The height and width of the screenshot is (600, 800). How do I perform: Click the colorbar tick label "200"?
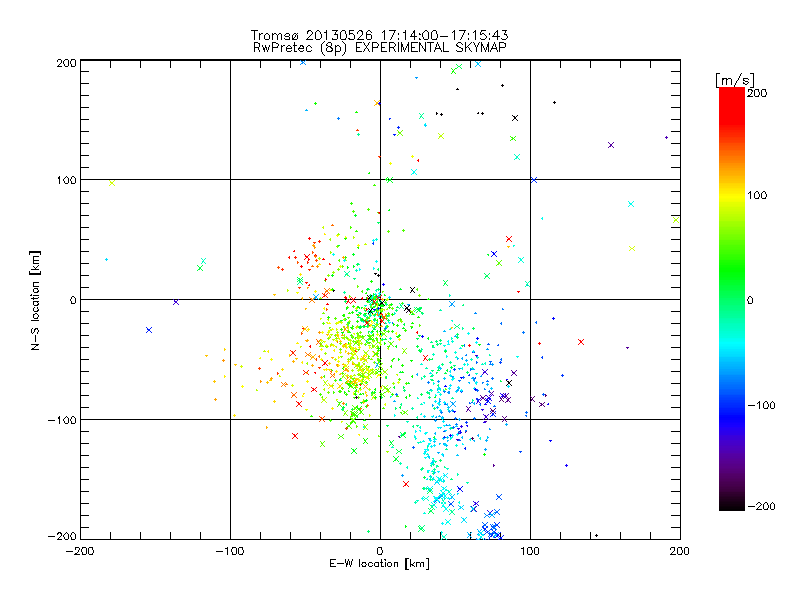pyautogui.click(x=757, y=93)
